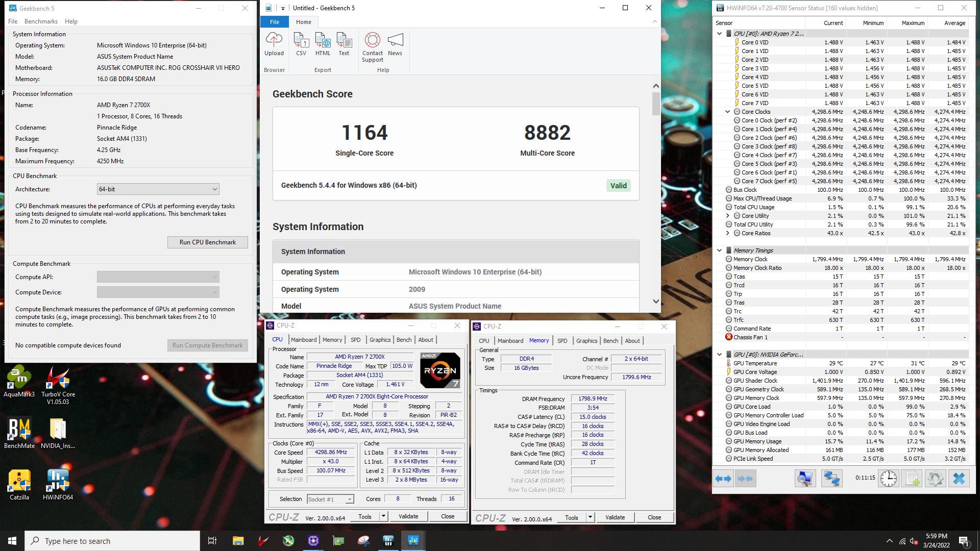This screenshot has width=980, height=551.
Task: Show hidden system tray icons
Action: 890,541
